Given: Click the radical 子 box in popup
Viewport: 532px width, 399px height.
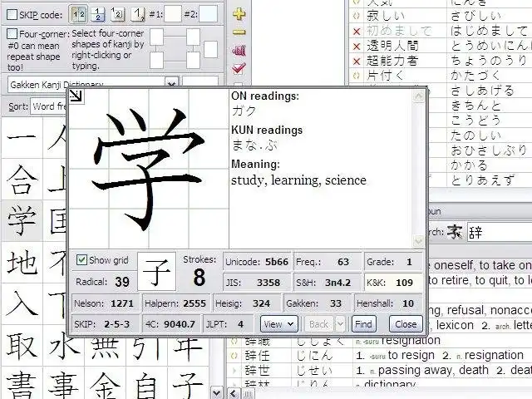Looking at the screenshot, I should pos(157,272).
